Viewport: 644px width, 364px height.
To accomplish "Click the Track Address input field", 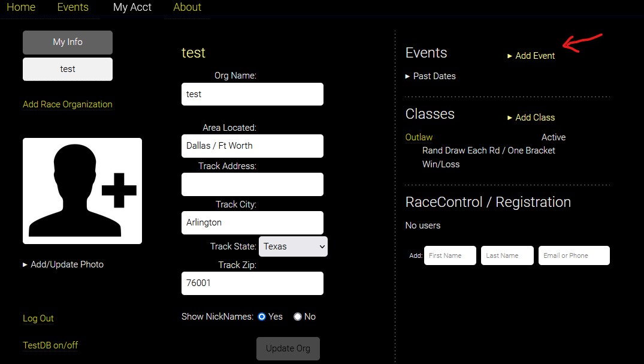I will 252,184.
